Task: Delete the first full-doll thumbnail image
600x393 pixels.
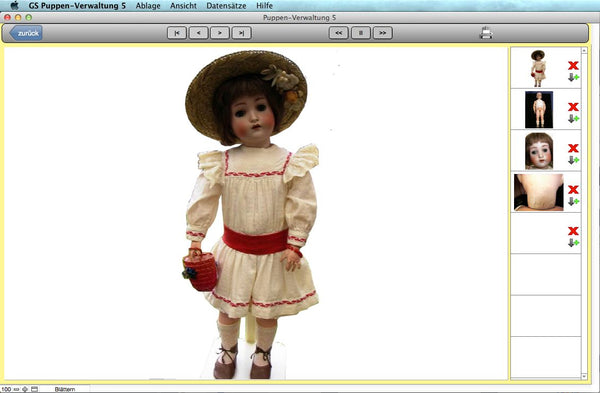Action: (573, 65)
